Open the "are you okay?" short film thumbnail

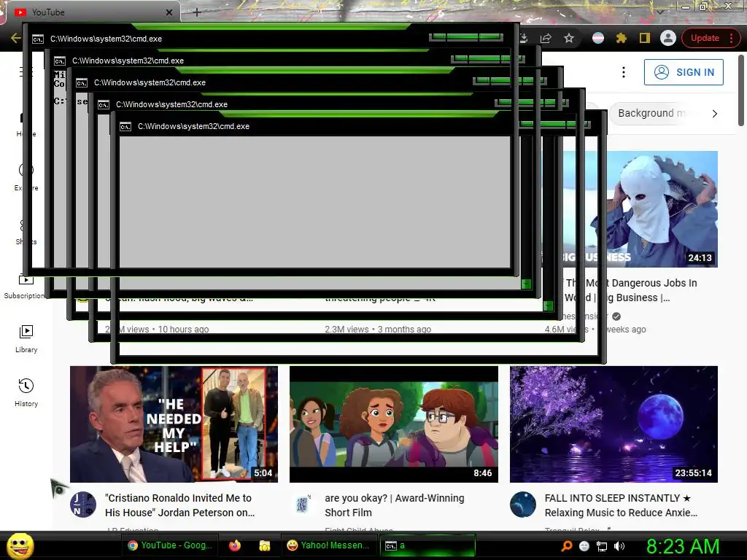[394, 424]
